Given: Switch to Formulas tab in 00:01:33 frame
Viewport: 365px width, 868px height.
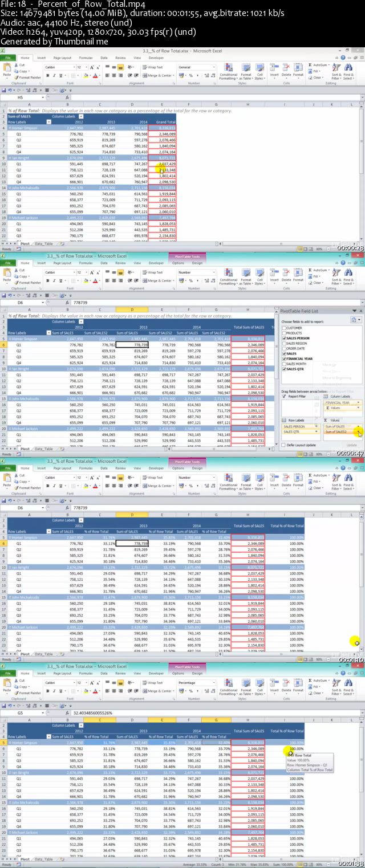Looking at the screenshot, I should coord(86,673).
